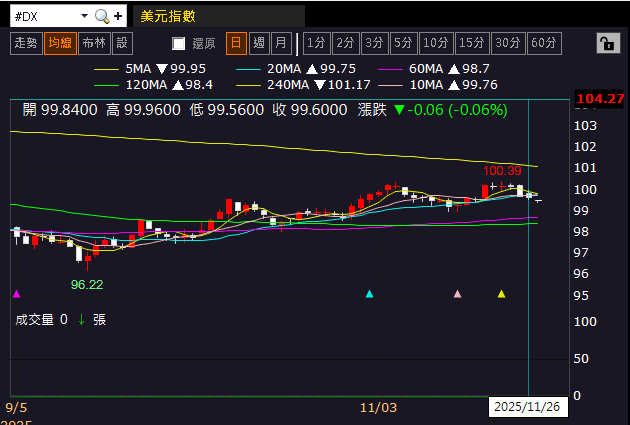630x425 pixels.
Task: Switch to 月 monthly period
Action: click(x=281, y=43)
